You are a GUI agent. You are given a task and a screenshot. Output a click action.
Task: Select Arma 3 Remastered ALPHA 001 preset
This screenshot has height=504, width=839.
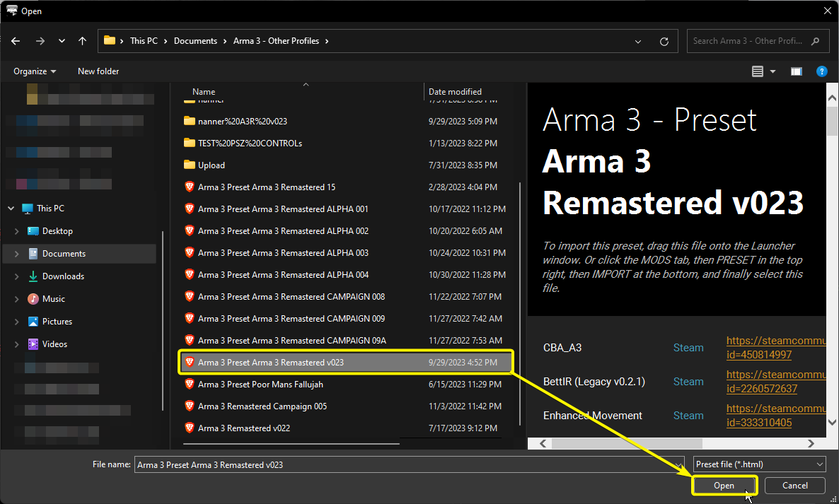(x=283, y=209)
